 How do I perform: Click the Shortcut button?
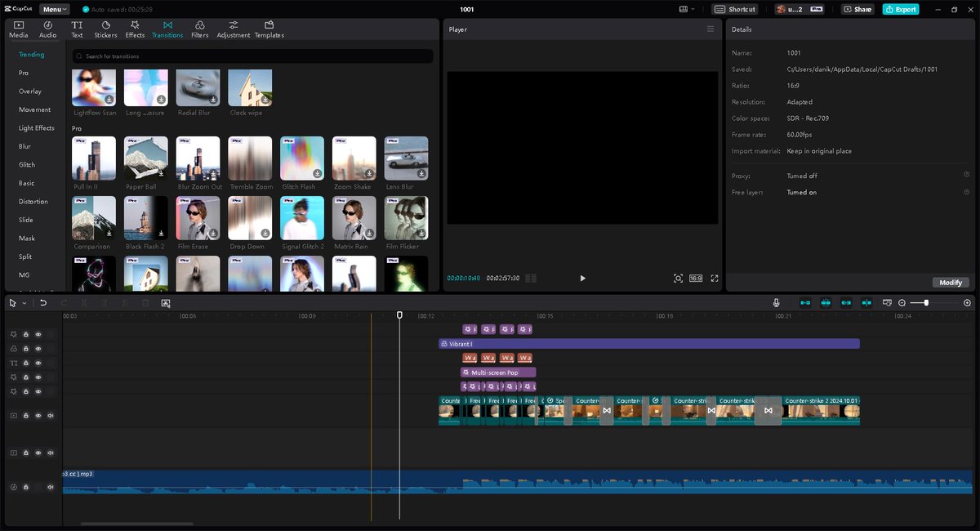735,9
